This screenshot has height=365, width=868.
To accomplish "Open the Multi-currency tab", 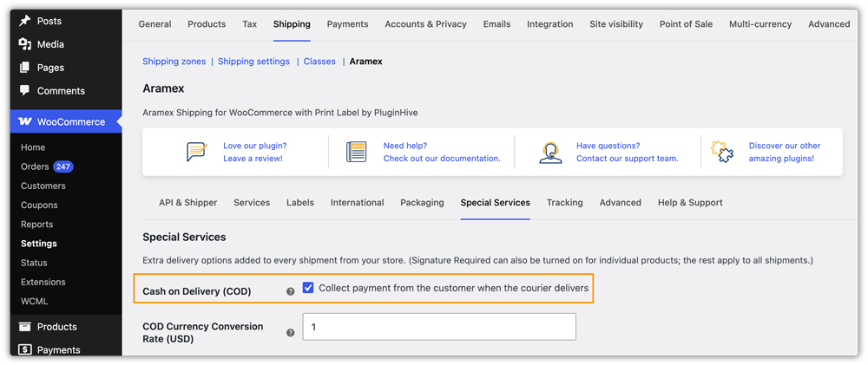I will coord(760,24).
